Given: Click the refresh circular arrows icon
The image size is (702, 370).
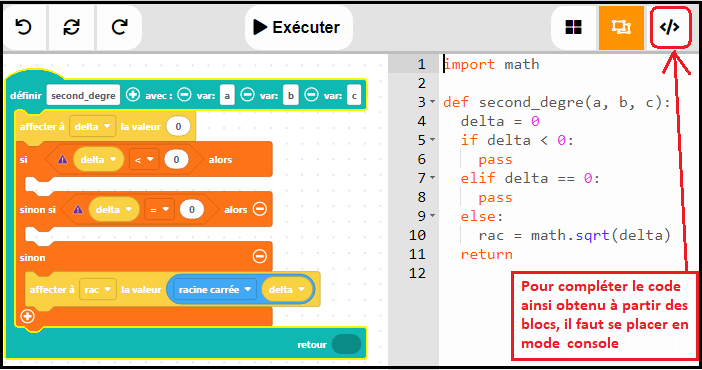Looking at the screenshot, I should click(72, 27).
